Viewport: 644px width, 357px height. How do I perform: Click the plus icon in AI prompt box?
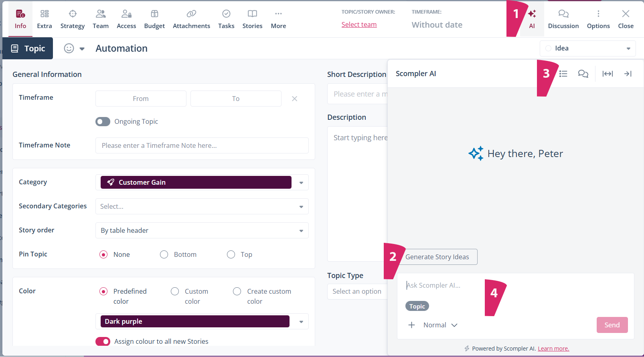411,325
